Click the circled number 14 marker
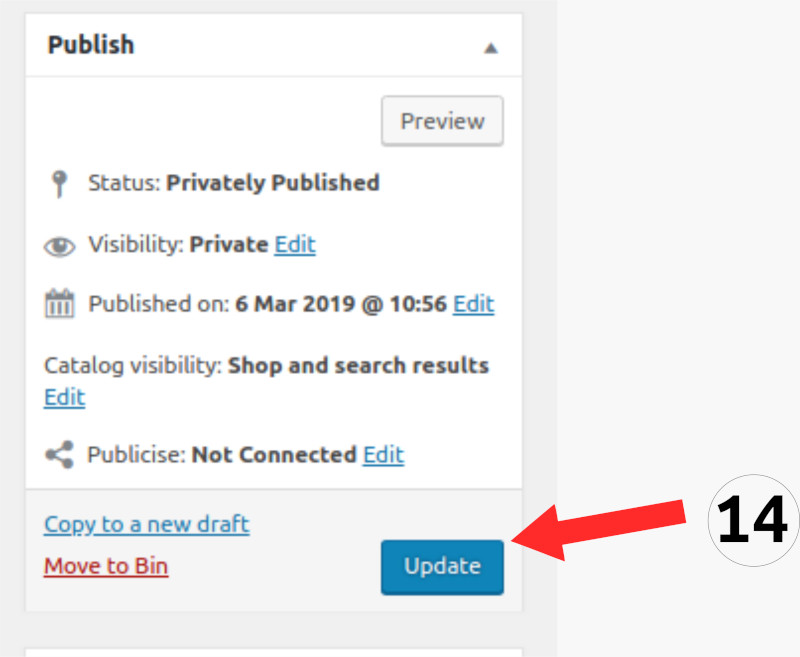 pos(753,522)
